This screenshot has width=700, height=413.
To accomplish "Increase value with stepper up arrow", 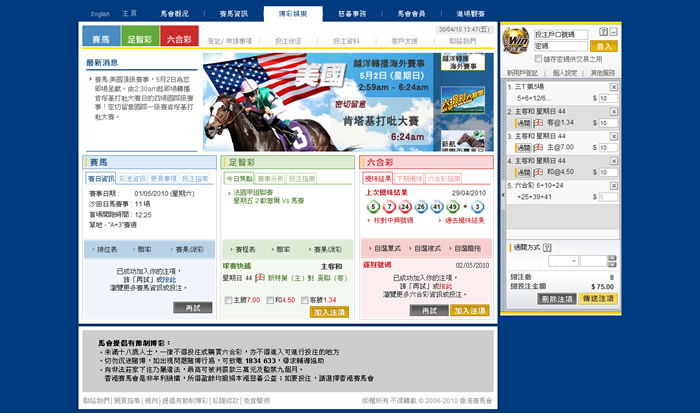I will [612, 258].
